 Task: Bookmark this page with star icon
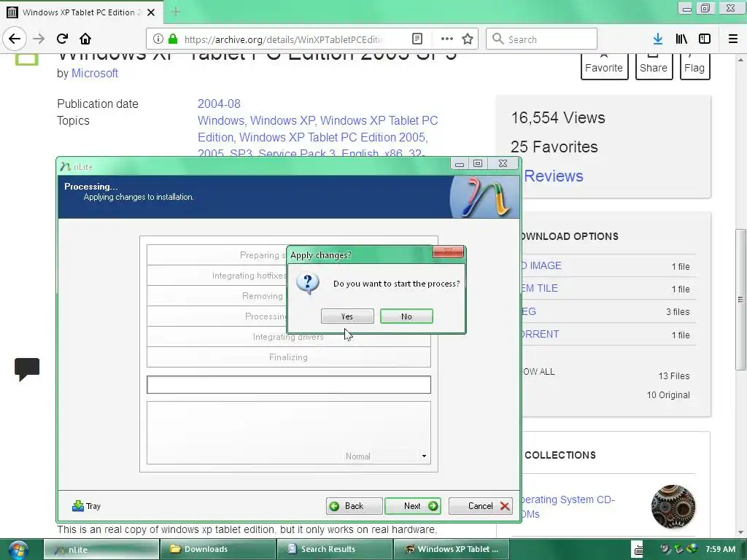[x=468, y=39]
